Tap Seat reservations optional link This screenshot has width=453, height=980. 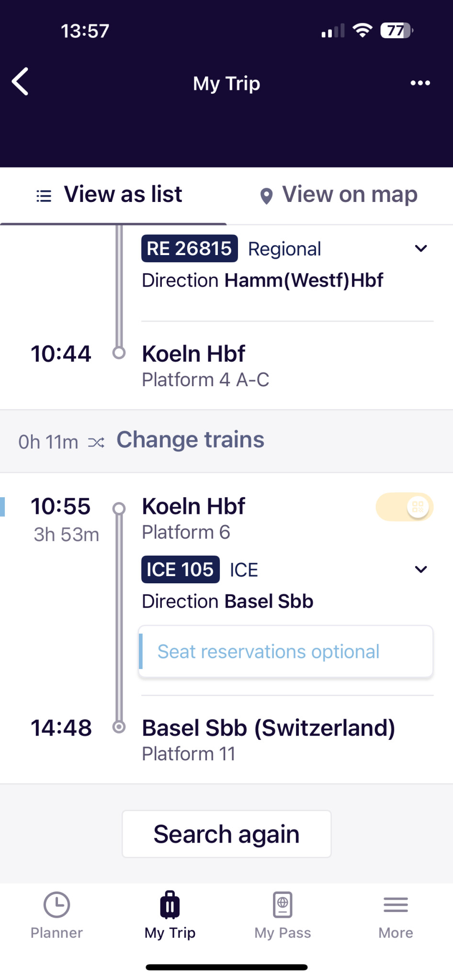pos(268,652)
